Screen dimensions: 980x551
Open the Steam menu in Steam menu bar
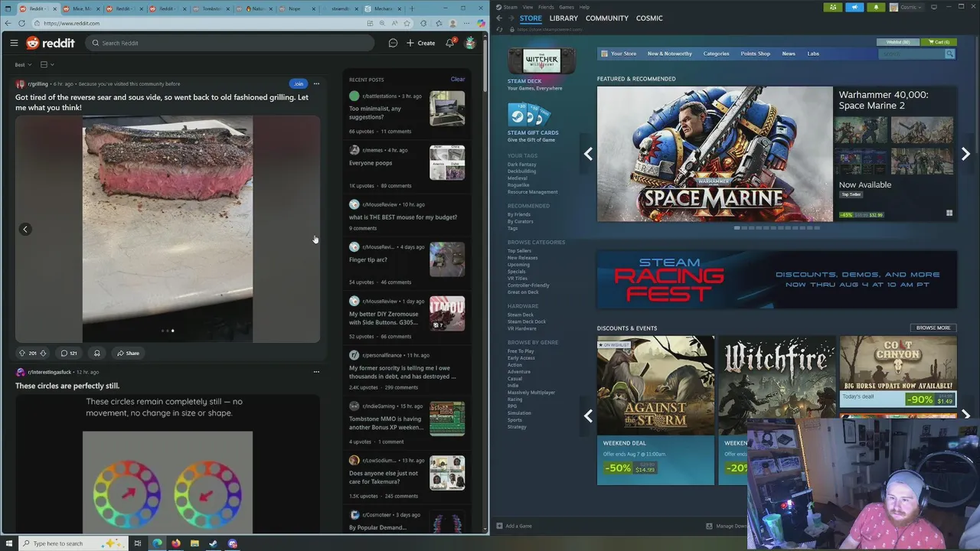510,7
